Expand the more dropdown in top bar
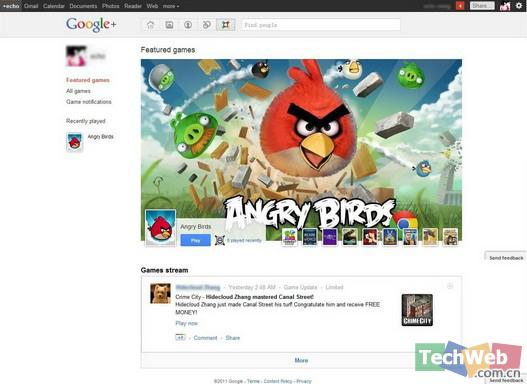The width and height of the screenshot is (527, 384). point(171,6)
